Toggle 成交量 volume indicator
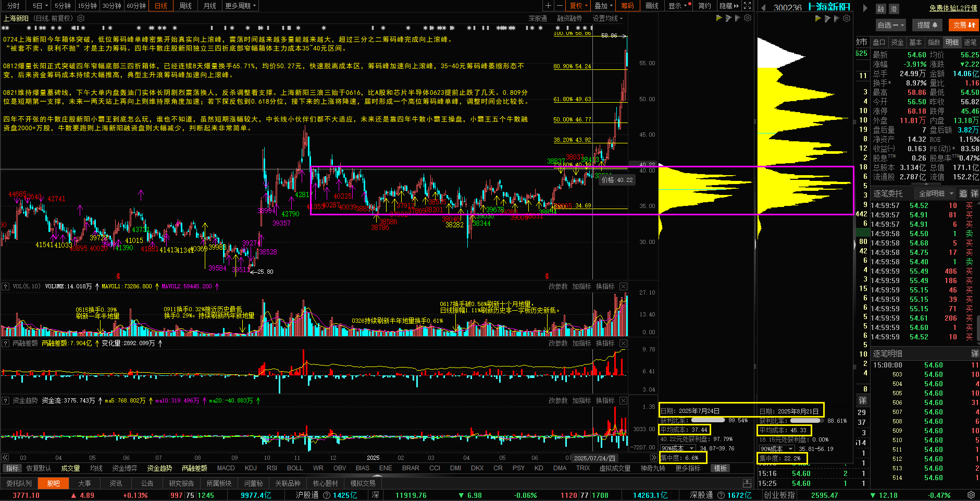Image resolution: width=980 pixels, height=501 pixels. point(70,468)
